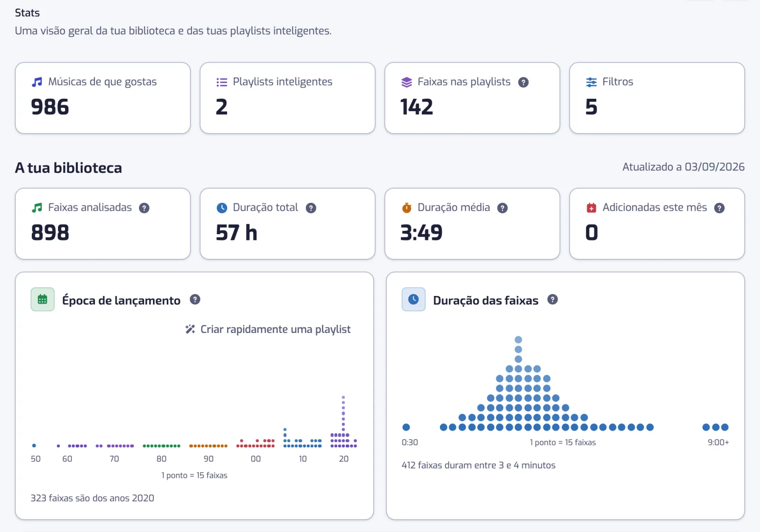Click the 986 liked songs value

50,107
